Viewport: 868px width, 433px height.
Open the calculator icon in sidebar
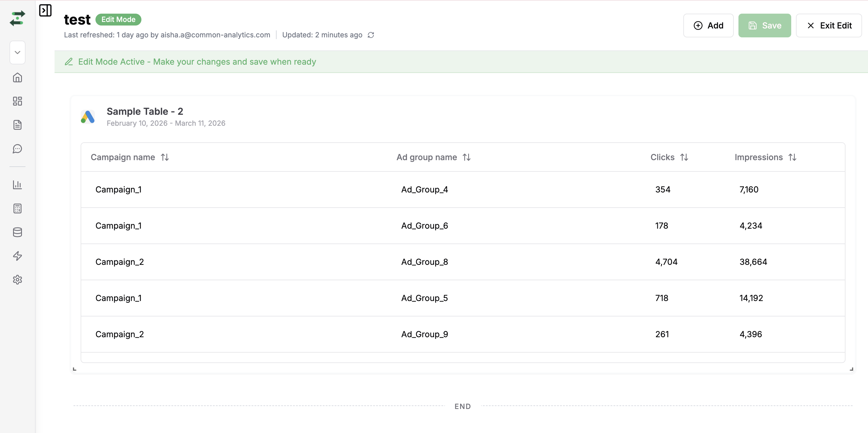tap(17, 208)
